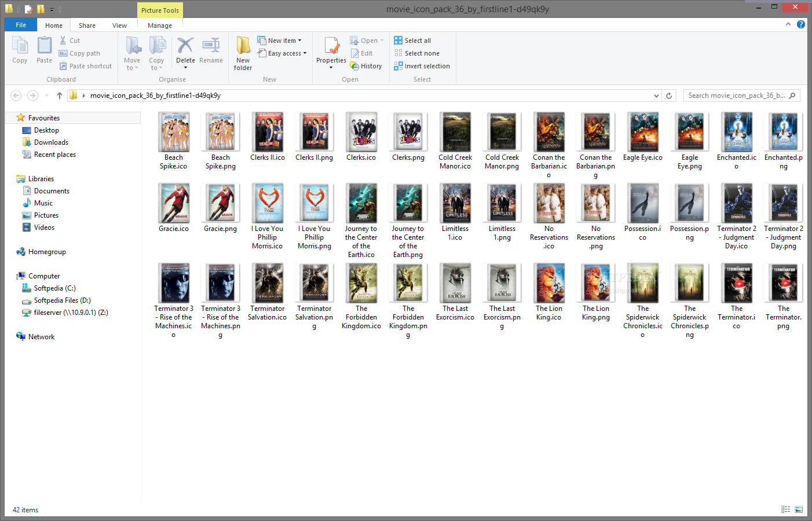Click the address bar folder path
The width and height of the screenshot is (812, 521).
click(x=155, y=96)
